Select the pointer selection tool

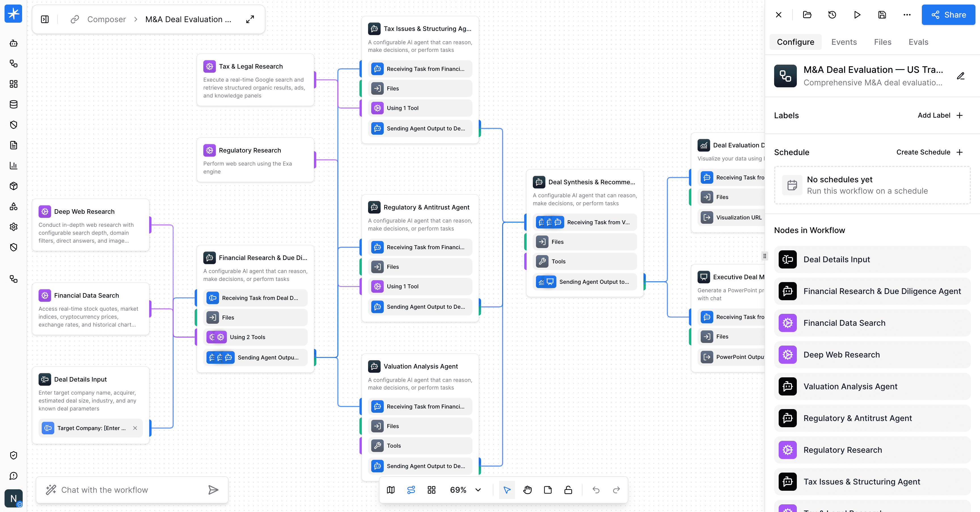click(507, 490)
